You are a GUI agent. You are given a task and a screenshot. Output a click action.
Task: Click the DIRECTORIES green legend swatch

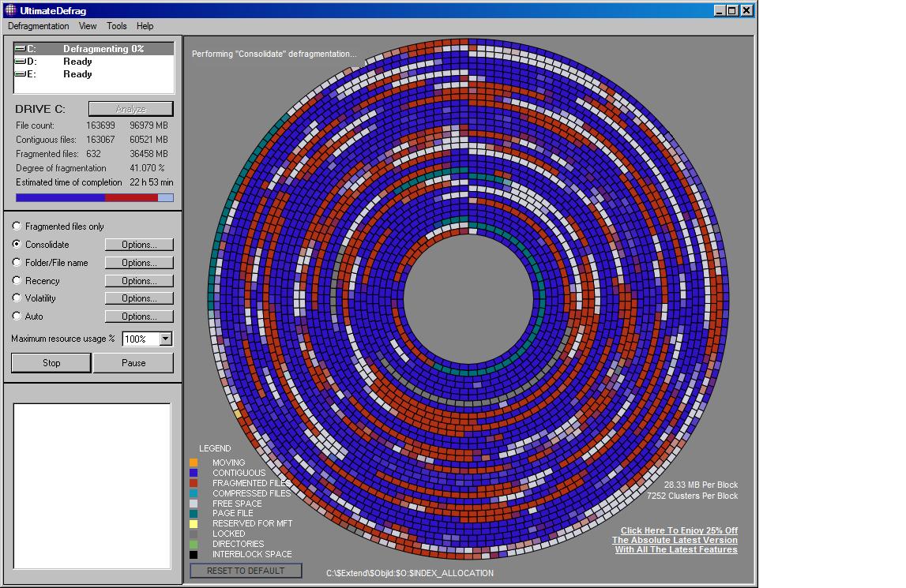coord(194,544)
